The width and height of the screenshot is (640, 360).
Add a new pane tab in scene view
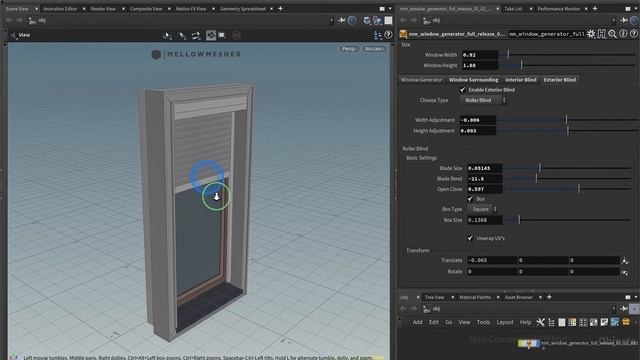pyautogui.click(x=280, y=9)
